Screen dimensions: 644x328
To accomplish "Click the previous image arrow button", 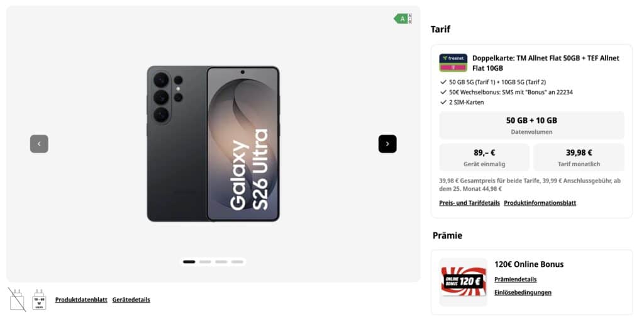I will click(x=39, y=144).
